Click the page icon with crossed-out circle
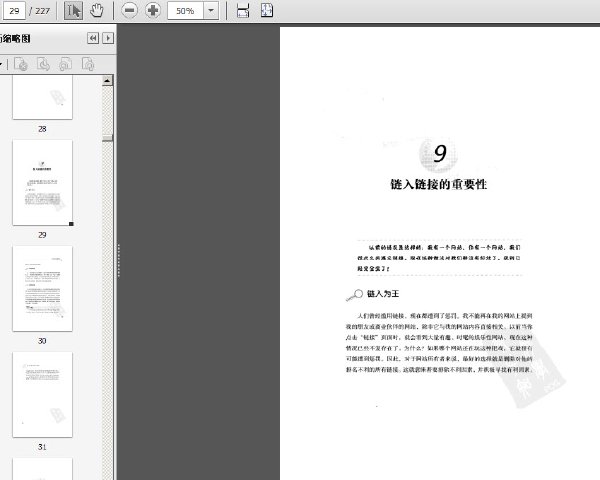 (21, 64)
